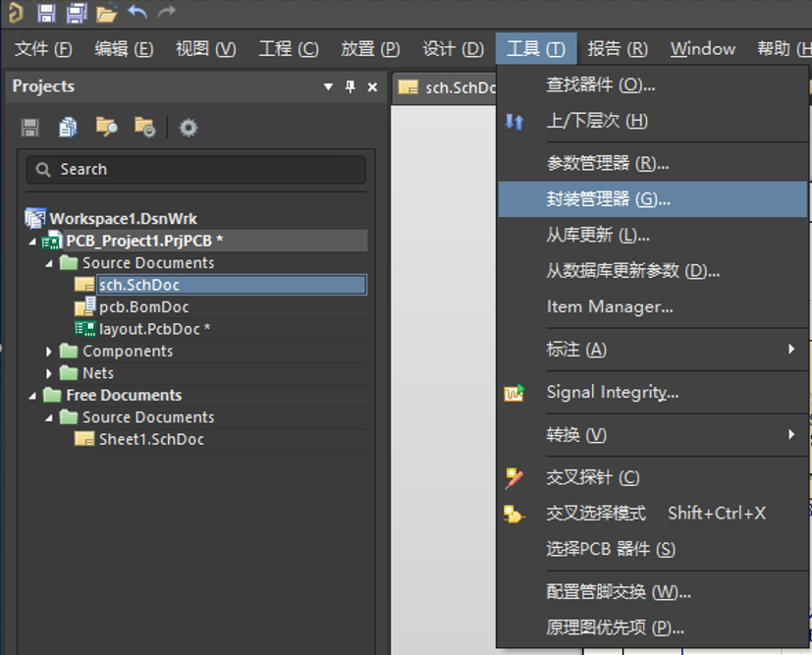Open the 放置 (P) menu

tap(370, 49)
